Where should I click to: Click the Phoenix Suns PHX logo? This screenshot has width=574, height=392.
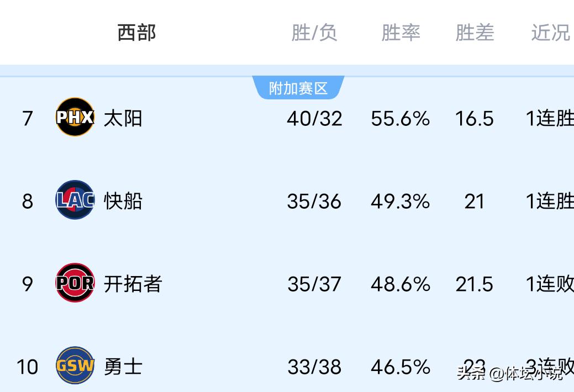coord(75,117)
